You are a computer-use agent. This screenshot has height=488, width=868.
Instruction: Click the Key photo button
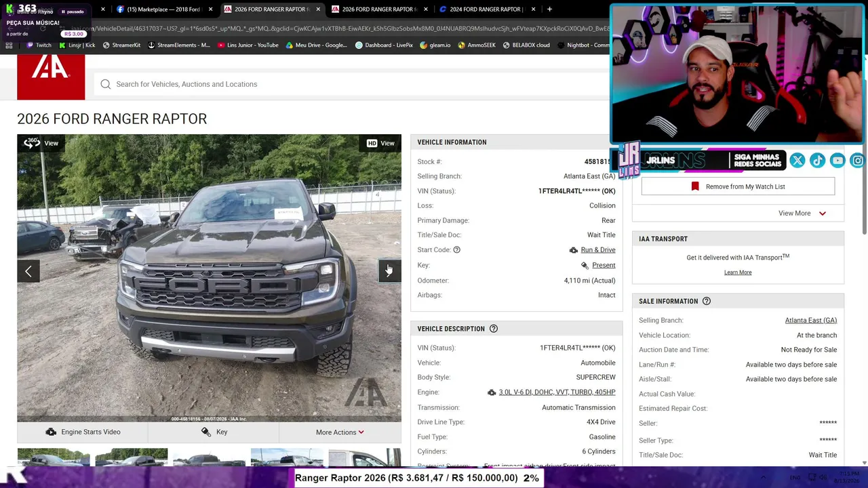click(214, 432)
